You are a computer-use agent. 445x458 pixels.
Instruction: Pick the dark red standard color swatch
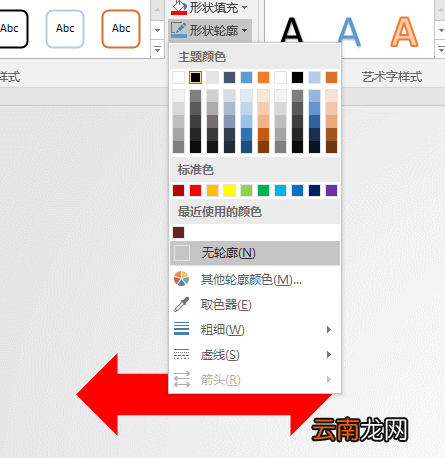coord(178,191)
